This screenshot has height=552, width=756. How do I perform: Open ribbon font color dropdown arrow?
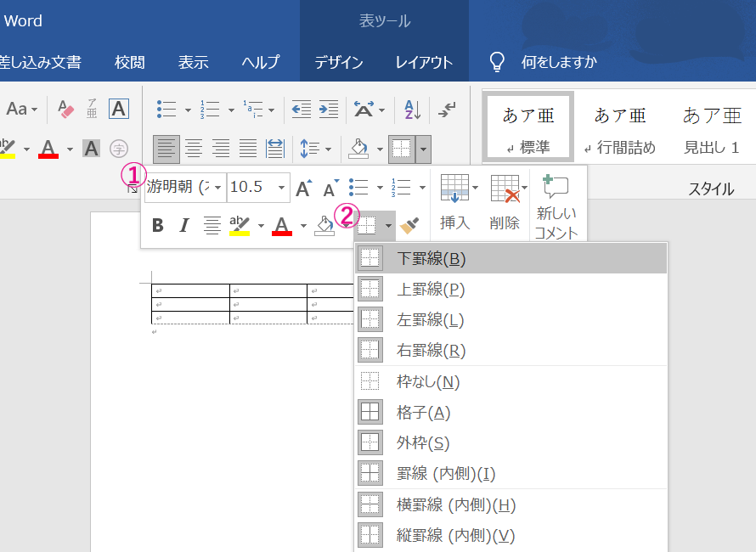click(70, 149)
